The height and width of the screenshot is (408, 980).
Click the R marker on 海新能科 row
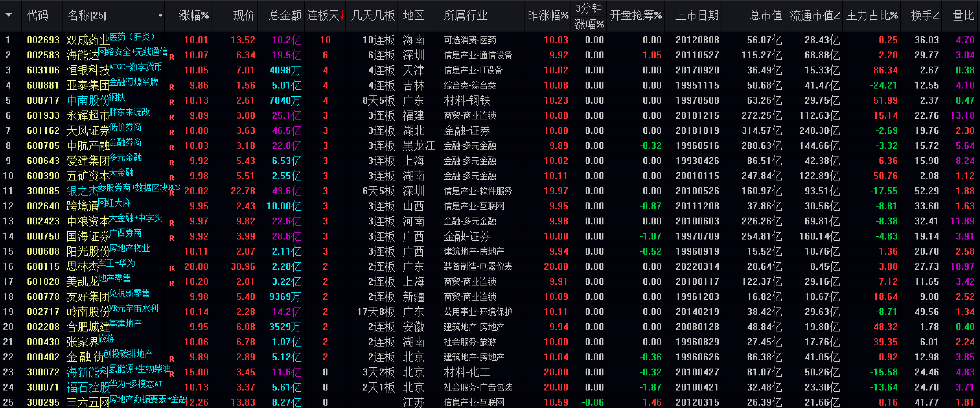pyautogui.click(x=172, y=374)
